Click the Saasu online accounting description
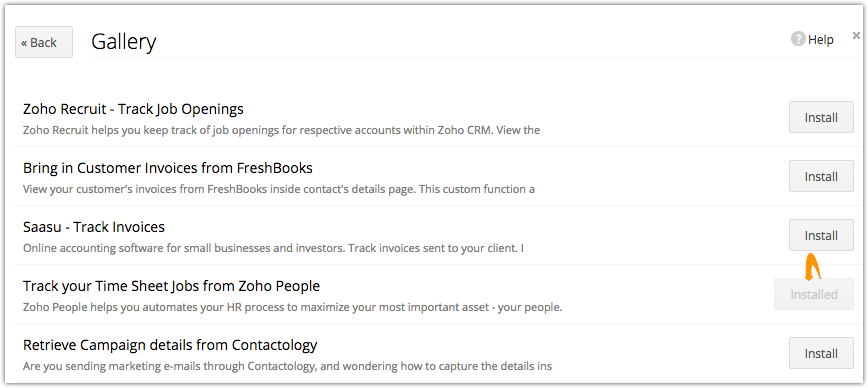This screenshot has width=868, height=388. pos(273,249)
